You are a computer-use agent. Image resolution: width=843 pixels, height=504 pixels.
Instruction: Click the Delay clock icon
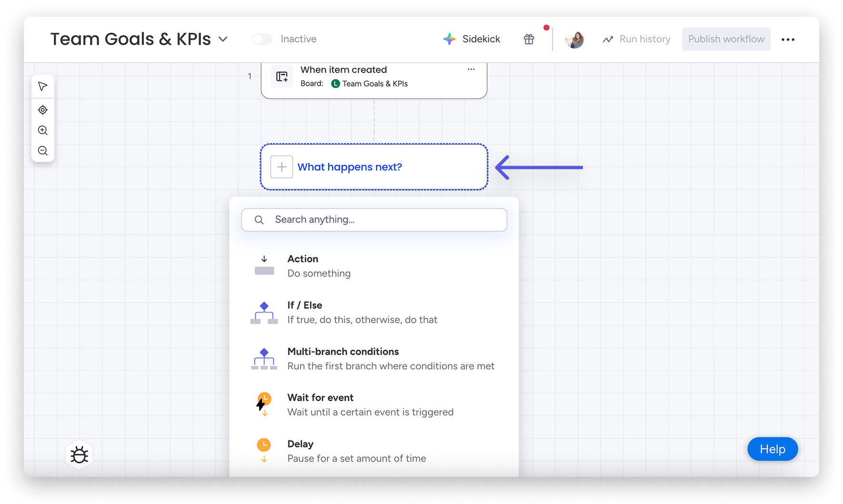(x=264, y=450)
